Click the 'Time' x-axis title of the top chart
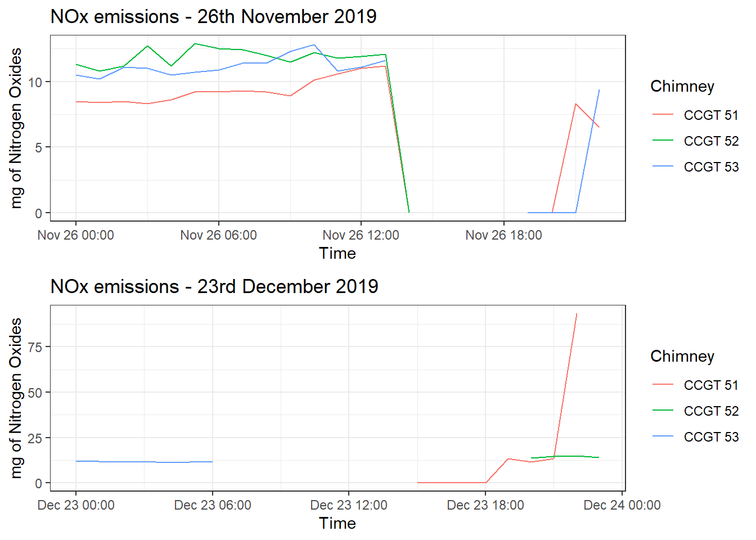Screen dimensions: 756x540 337,253
